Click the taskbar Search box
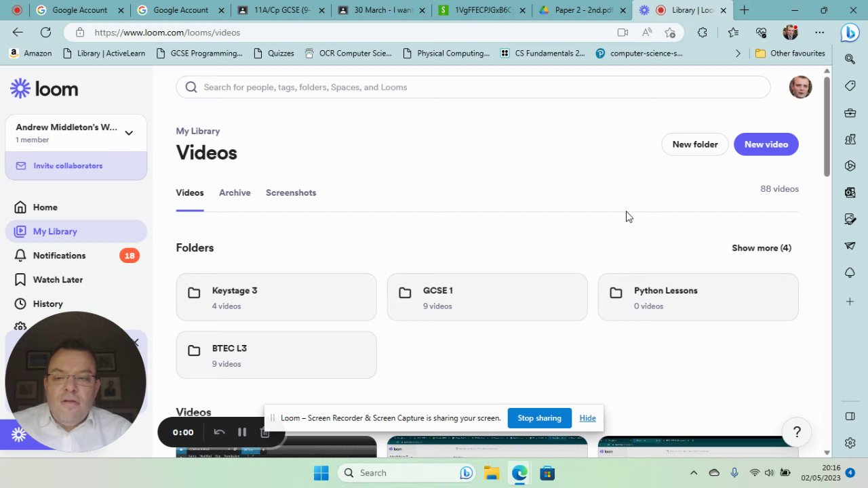The image size is (868, 488). tap(405, 473)
